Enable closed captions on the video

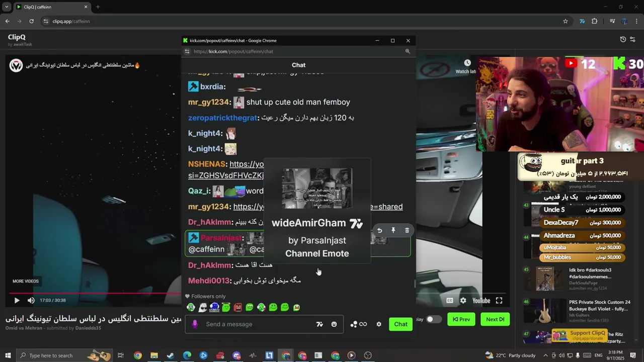450,301
